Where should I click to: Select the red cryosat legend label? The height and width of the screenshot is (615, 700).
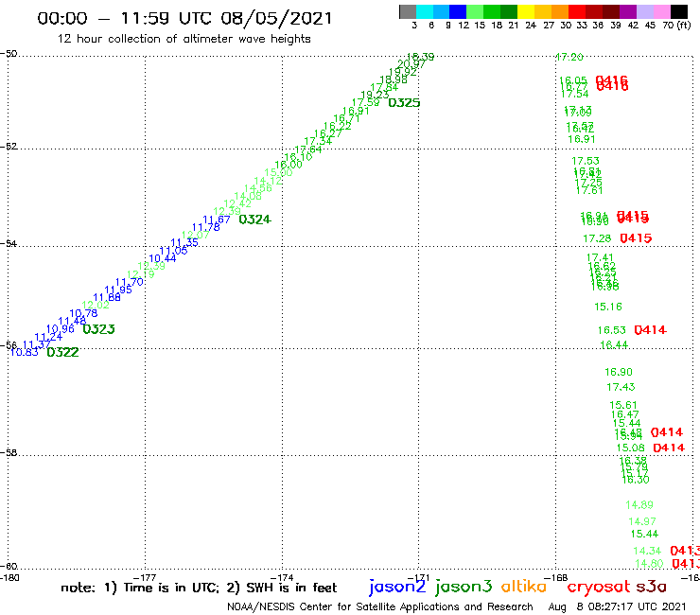[599, 587]
